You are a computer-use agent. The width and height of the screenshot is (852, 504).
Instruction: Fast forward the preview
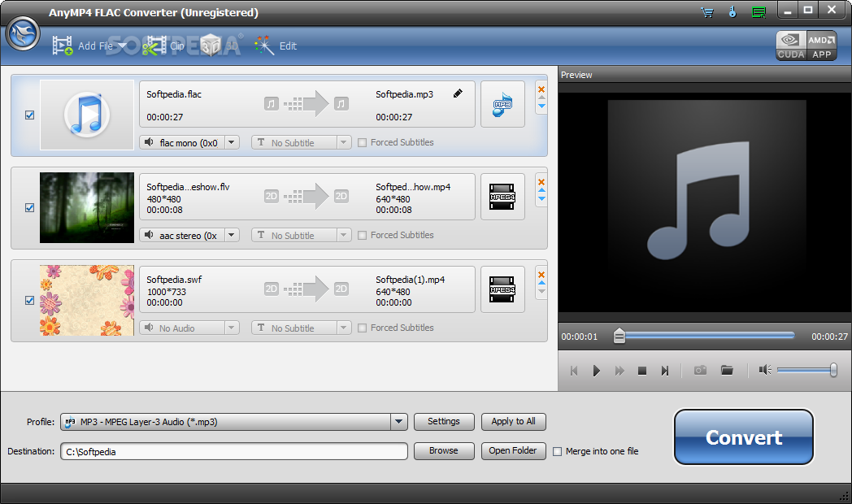click(x=619, y=371)
